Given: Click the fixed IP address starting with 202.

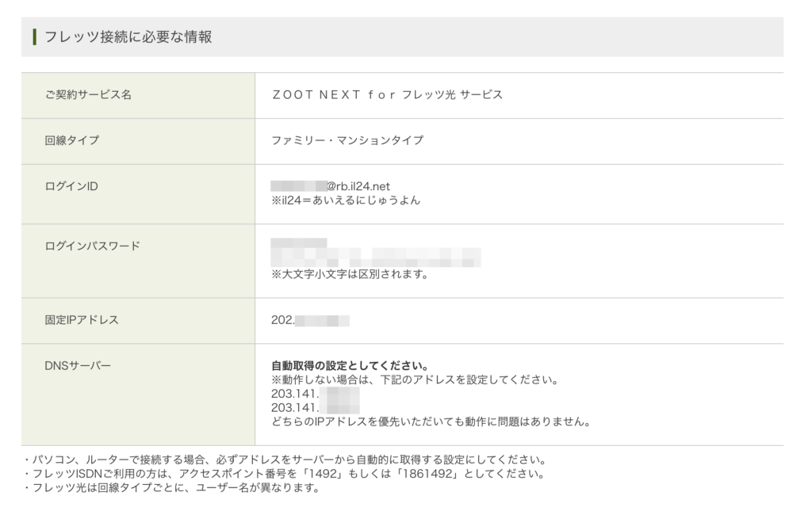Looking at the screenshot, I should click(x=310, y=320).
